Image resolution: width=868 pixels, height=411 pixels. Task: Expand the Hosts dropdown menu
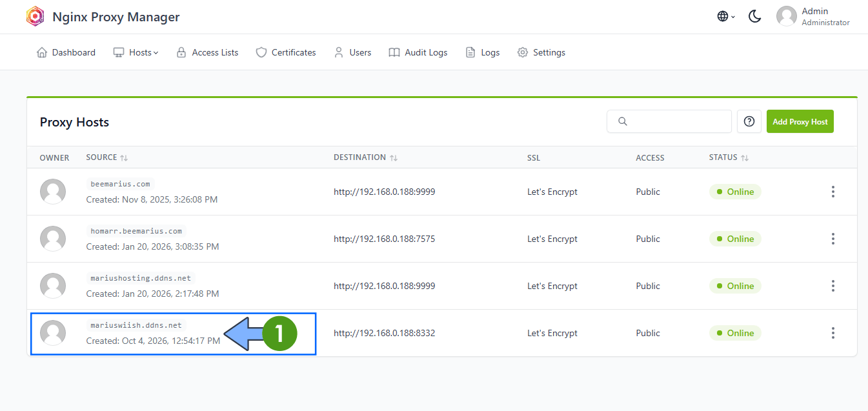coord(136,52)
